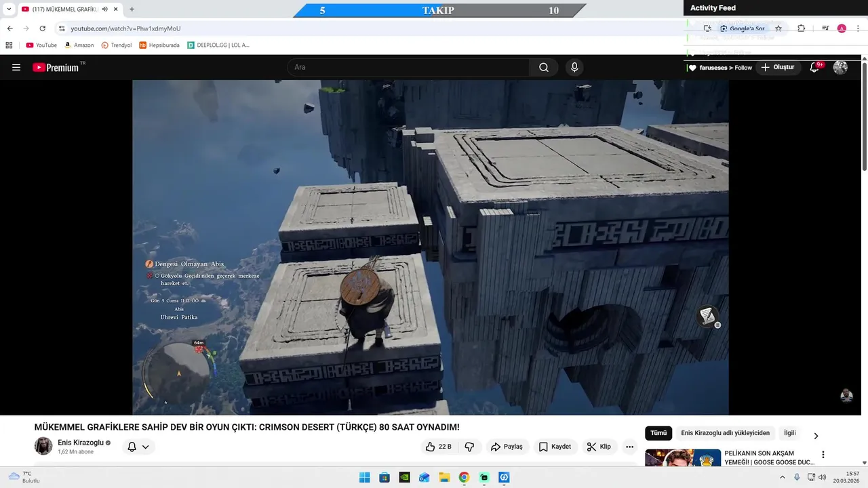Open Enis Kirazoglu channel name link
The image size is (868, 488).
click(x=81, y=443)
